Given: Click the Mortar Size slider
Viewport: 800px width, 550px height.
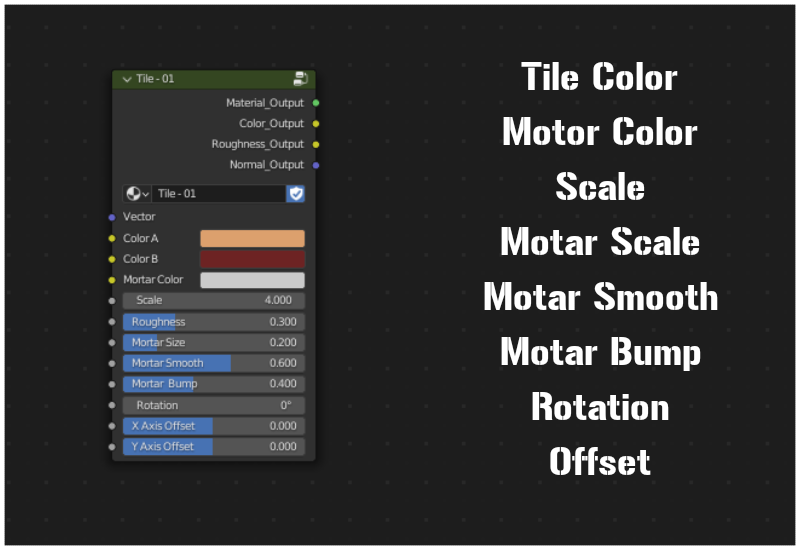Looking at the screenshot, I should 214,342.
